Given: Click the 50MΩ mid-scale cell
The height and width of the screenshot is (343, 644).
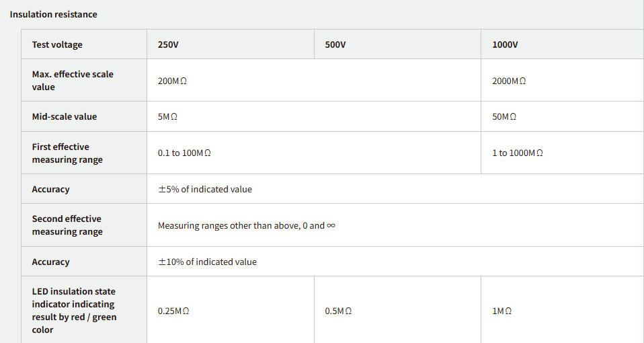Looking at the screenshot, I should [504, 116].
